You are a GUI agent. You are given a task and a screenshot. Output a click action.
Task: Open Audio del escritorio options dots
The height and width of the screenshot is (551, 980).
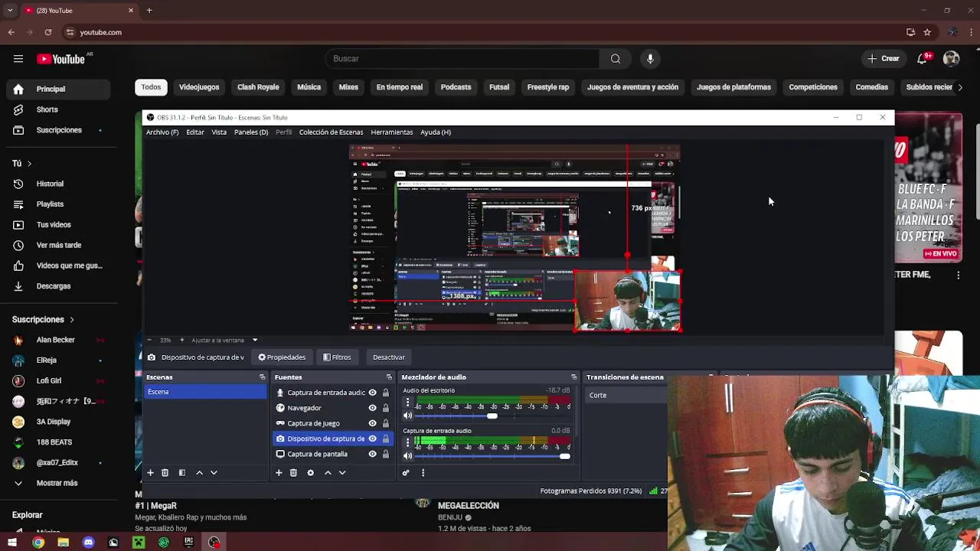(407, 402)
